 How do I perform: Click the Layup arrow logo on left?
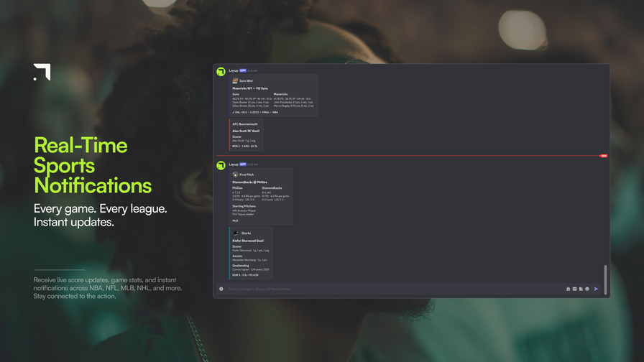42,72
